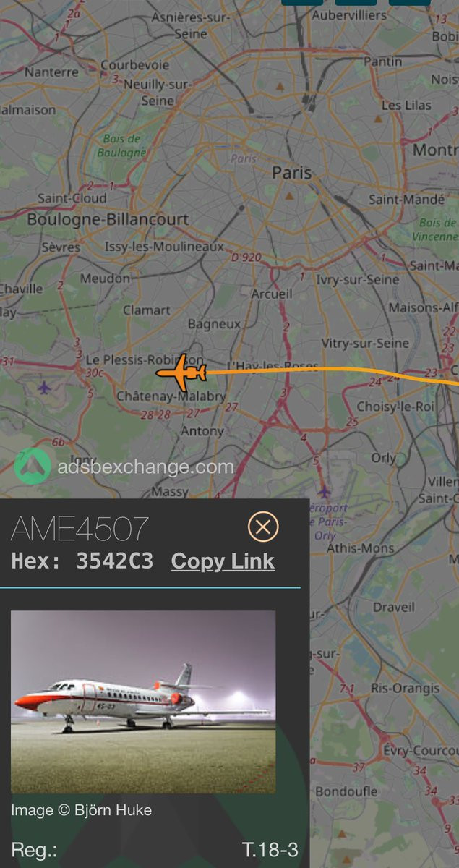Tap the small purple airfield icon near Meudon
Image resolution: width=459 pixels, height=868 pixels.
pyautogui.click(x=45, y=388)
